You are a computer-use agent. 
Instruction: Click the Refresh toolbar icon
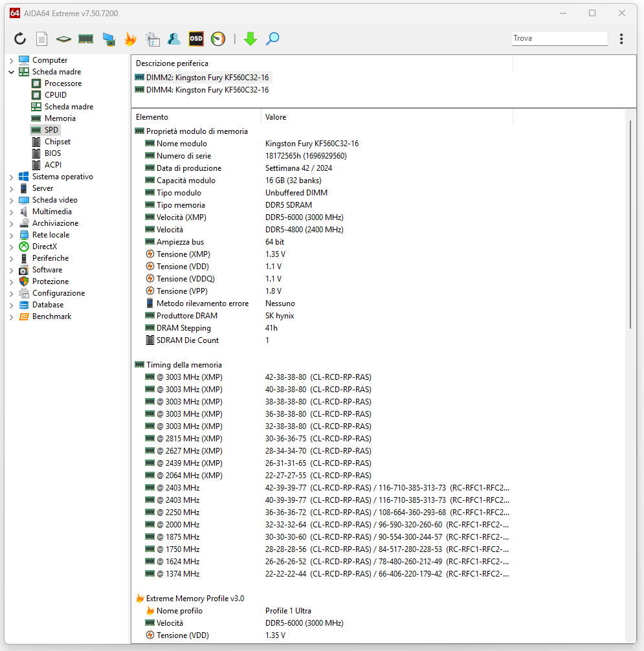pyautogui.click(x=20, y=39)
